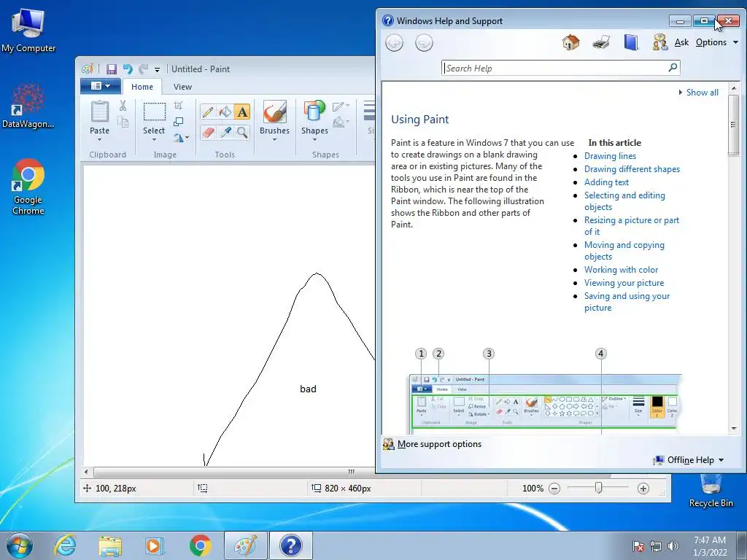Open Browse Help book icon
The image size is (747, 560).
[631, 42]
